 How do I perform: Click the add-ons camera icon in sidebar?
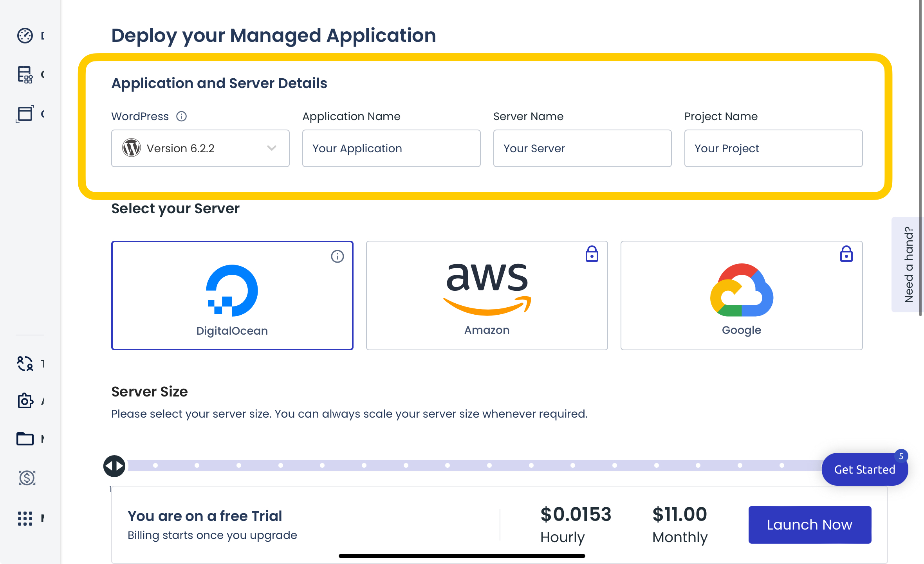(25, 401)
